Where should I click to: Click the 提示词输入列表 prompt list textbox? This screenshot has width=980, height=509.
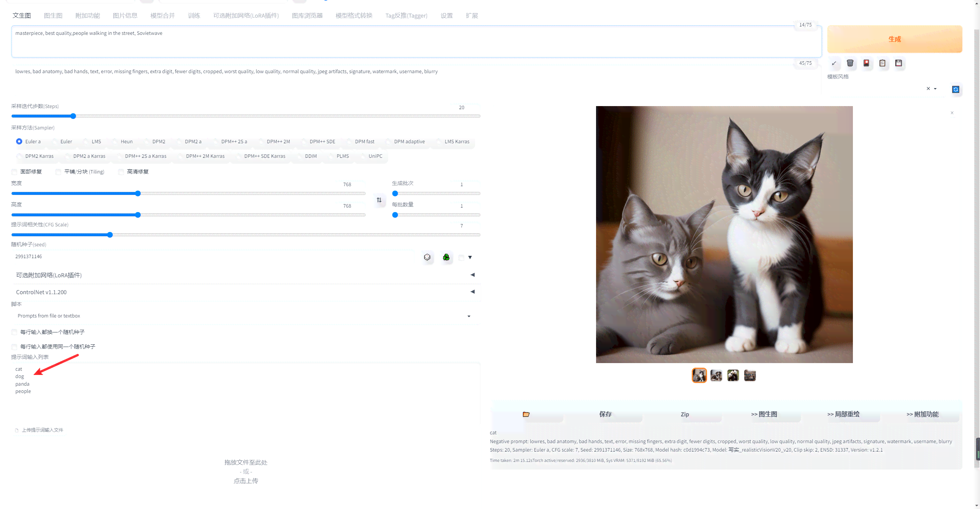click(x=246, y=393)
